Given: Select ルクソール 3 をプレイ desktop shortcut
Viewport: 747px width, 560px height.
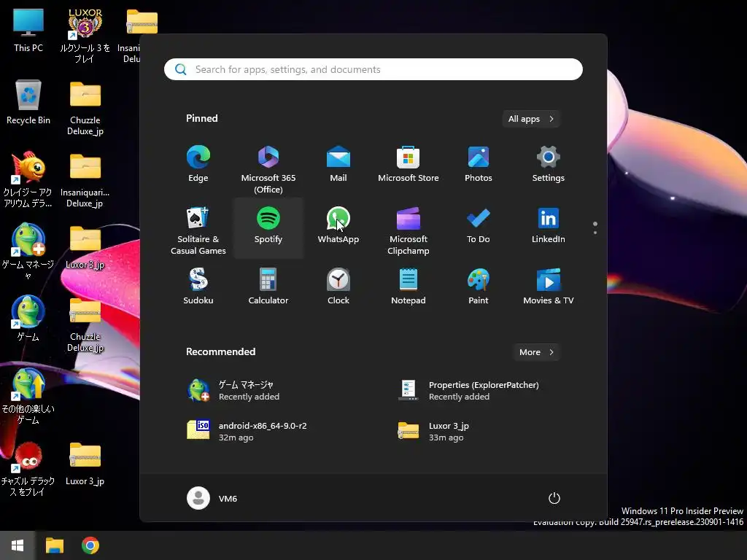Looking at the screenshot, I should pyautogui.click(x=85, y=36).
